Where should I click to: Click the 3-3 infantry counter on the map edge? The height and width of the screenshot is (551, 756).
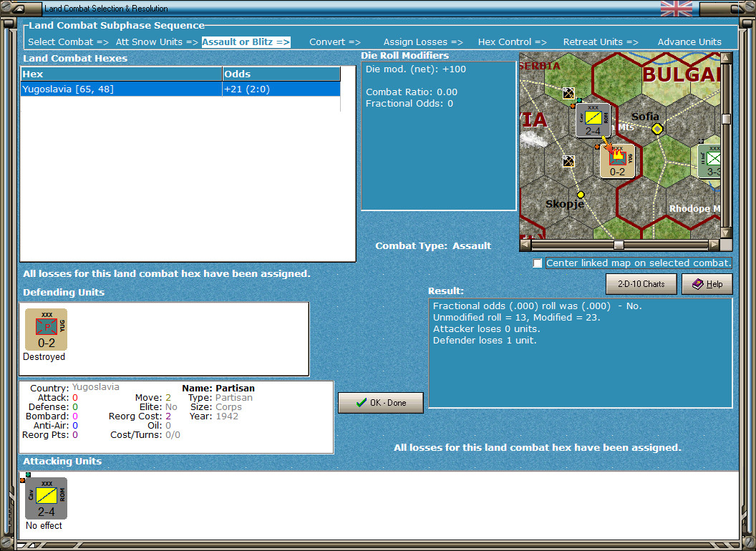point(709,161)
